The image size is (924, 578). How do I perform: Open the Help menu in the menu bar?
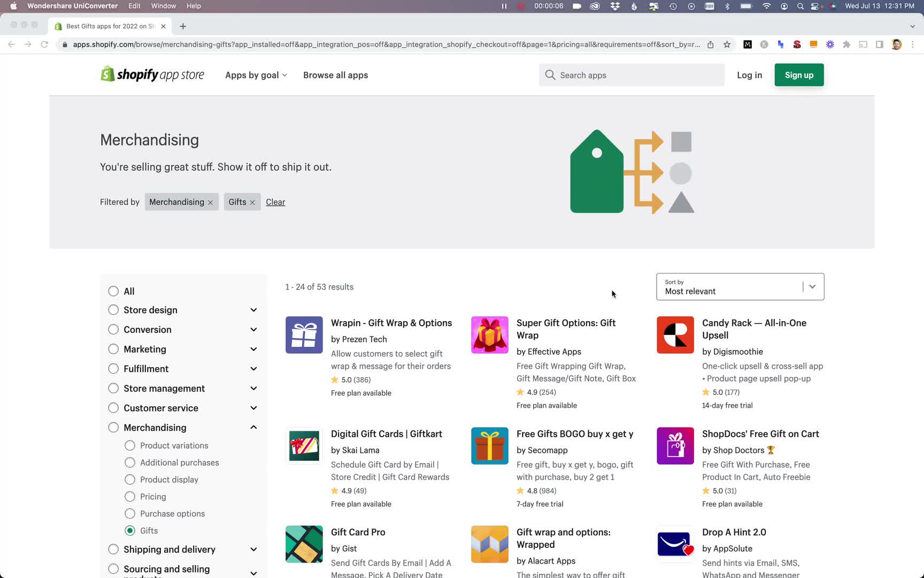point(194,6)
